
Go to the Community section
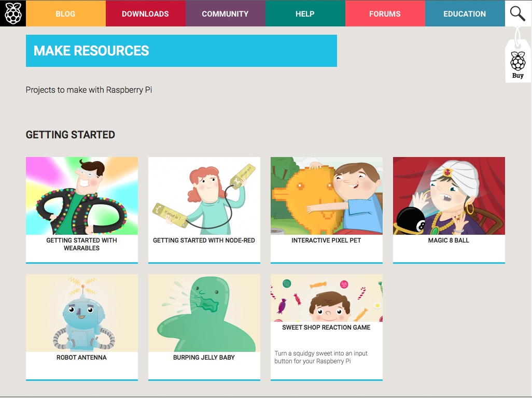pyautogui.click(x=225, y=13)
